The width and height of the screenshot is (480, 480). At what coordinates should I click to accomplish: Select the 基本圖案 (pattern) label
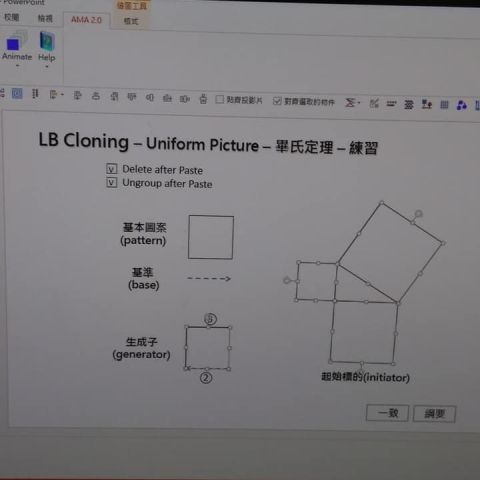pos(144,234)
